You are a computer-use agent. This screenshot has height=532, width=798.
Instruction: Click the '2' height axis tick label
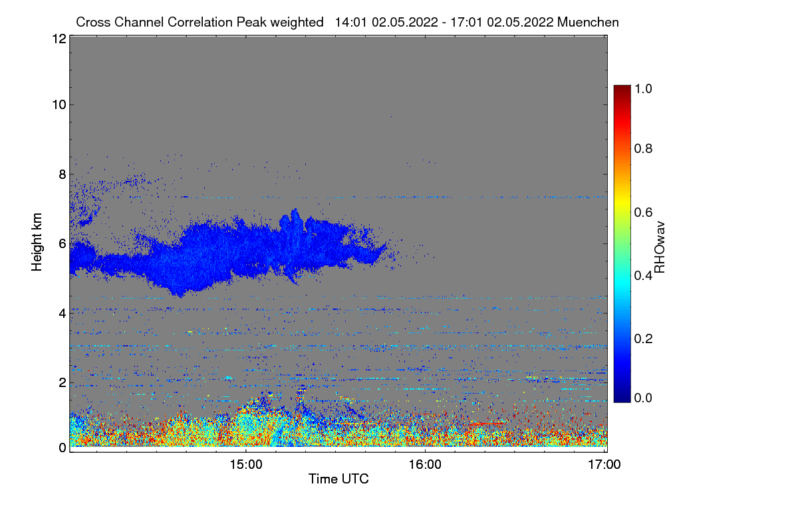(x=63, y=382)
